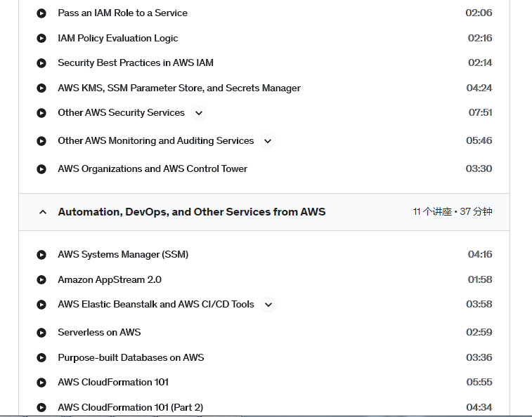Open lecture IAM Policy Evaluation Logic
This screenshot has width=532, height=417.
tap(118, 38)
